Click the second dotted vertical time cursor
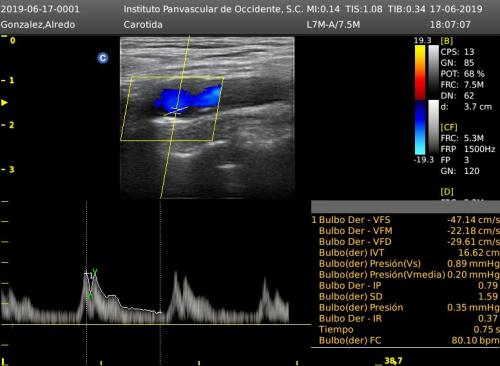The width and height of the screenshot is (500, 366). 160,283
